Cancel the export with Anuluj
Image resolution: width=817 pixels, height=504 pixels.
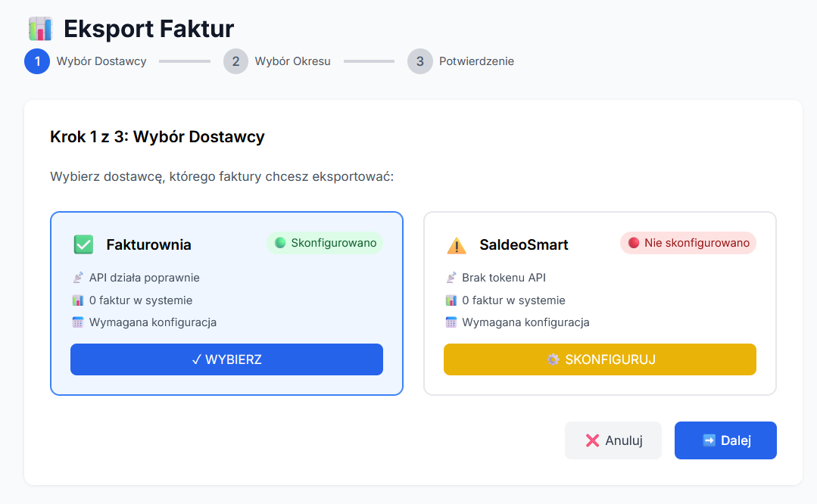tap(613, 440)
